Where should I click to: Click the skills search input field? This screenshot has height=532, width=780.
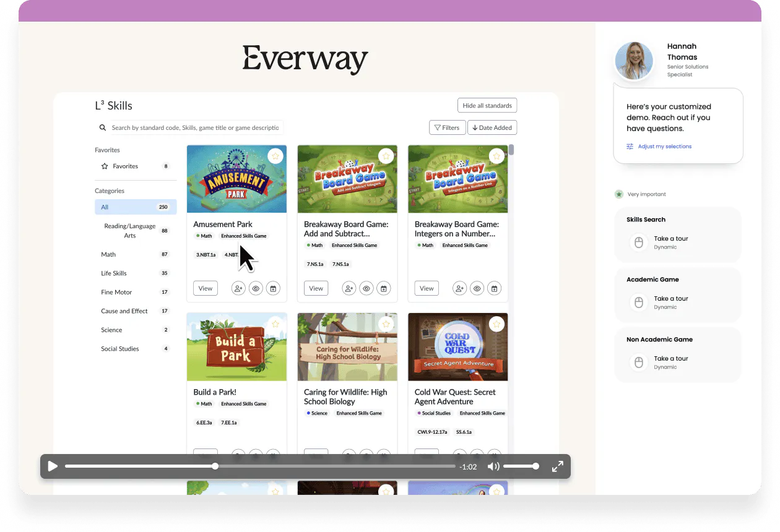[x=196, y=128]
